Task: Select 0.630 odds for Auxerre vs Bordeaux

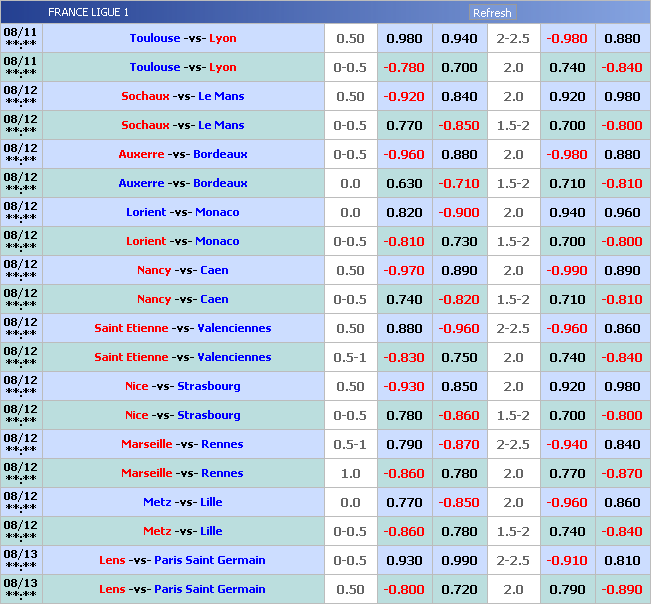Action: 404,184
